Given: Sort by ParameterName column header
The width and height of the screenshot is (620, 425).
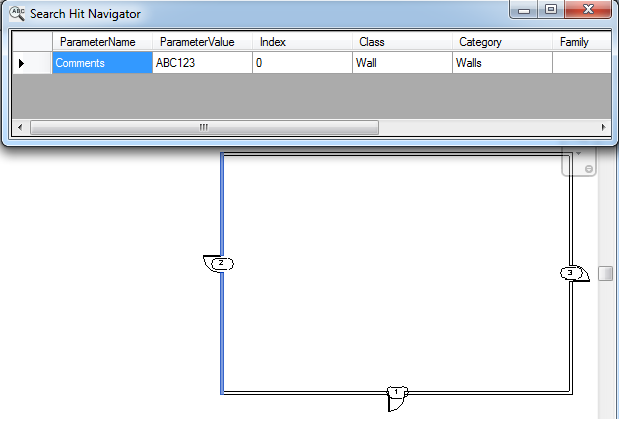Looking at the screenshot, I should click(102, 42).
